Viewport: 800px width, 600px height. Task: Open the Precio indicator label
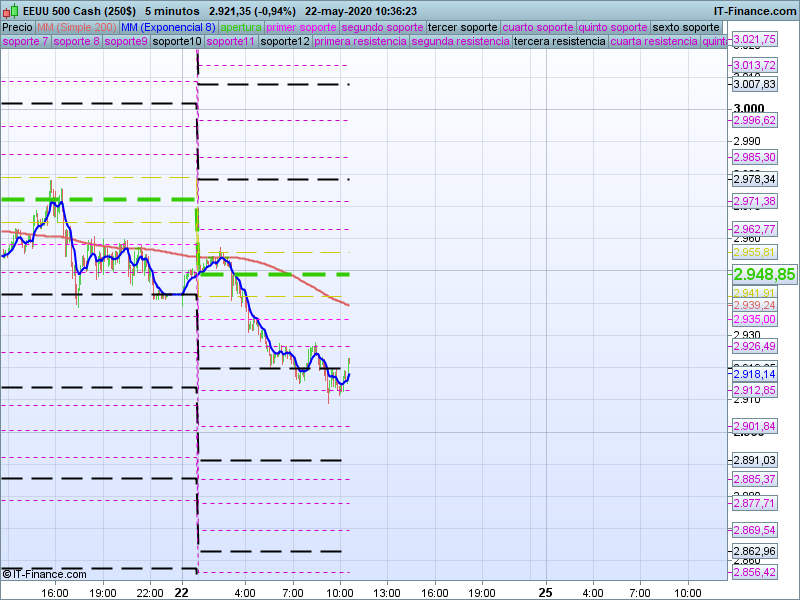point(17,27)
